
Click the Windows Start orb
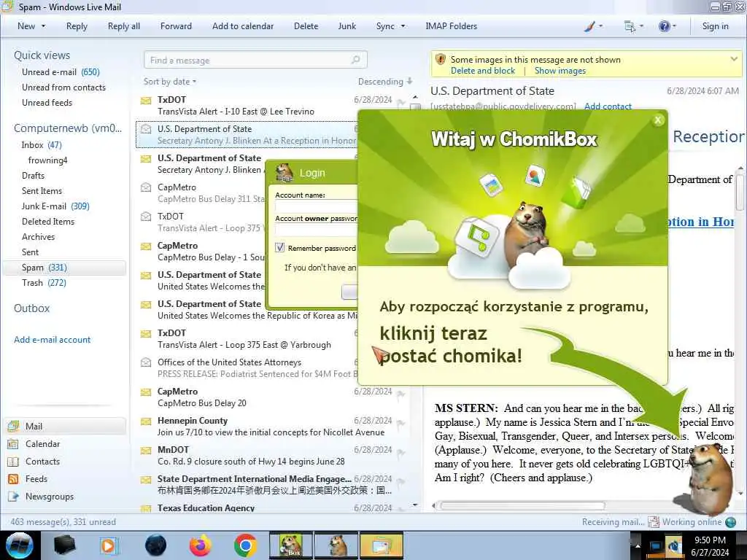[20, 545]
